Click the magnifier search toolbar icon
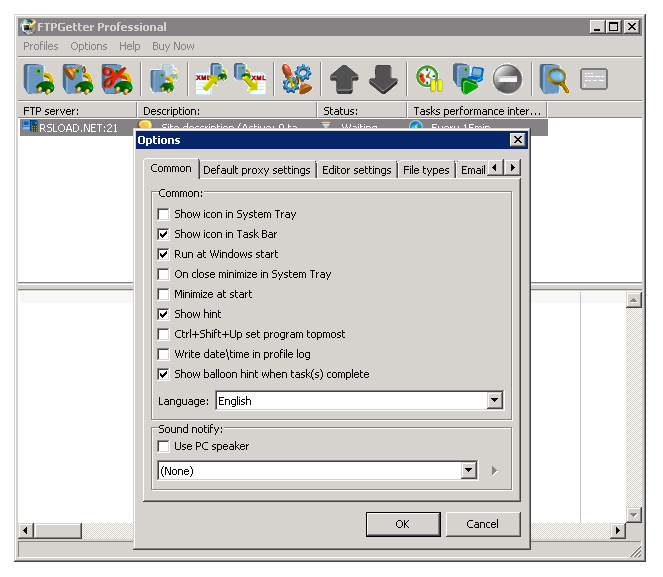Screen dimensions: 663x577 [x=554, y=79]
